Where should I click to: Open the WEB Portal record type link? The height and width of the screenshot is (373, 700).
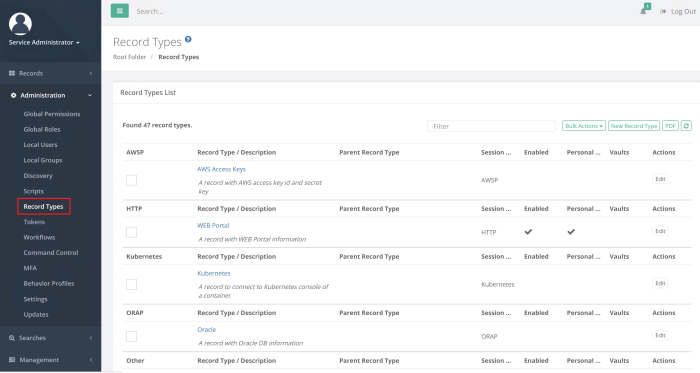point(213,225)
